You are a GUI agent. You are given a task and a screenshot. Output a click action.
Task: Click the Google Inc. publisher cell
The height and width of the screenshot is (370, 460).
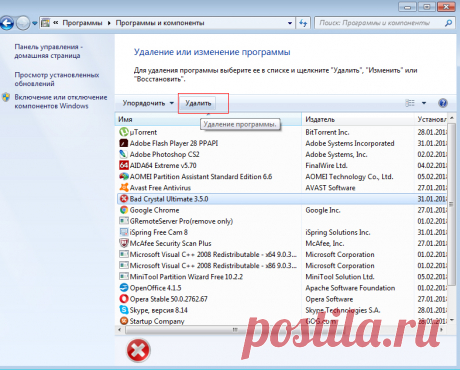click(323, 210)
